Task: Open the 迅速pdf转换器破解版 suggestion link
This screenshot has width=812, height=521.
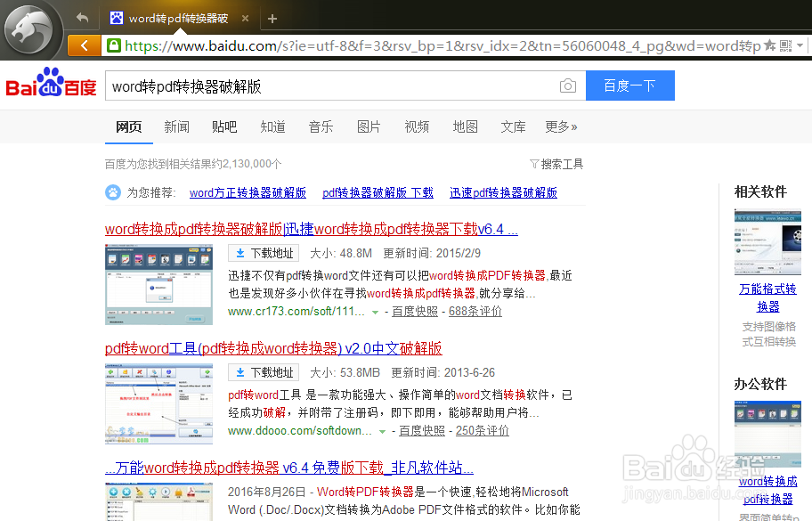Action: [503, 192]
